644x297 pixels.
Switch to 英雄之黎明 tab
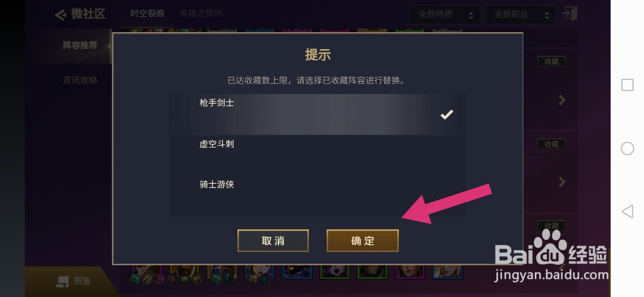coord(201,13)
